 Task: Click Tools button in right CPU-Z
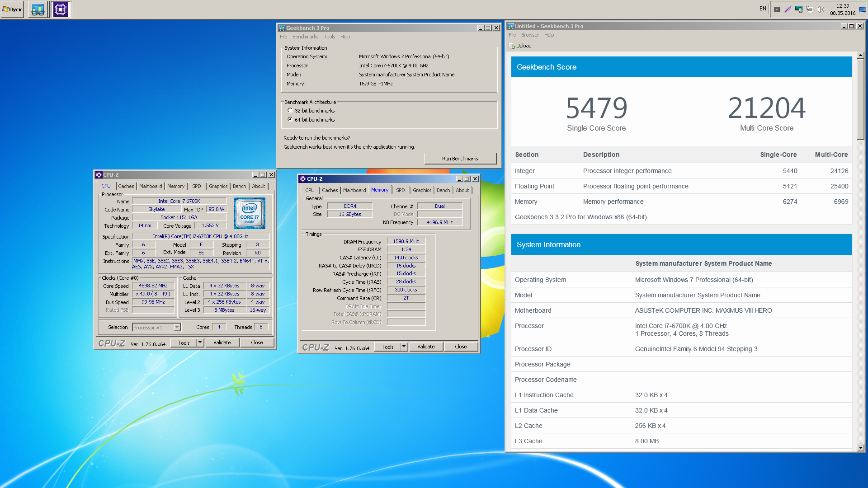(387, 347)
